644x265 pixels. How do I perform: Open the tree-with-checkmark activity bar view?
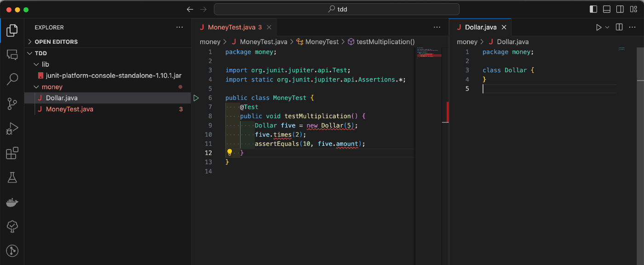pyautogui.click(x=12, y=226)
